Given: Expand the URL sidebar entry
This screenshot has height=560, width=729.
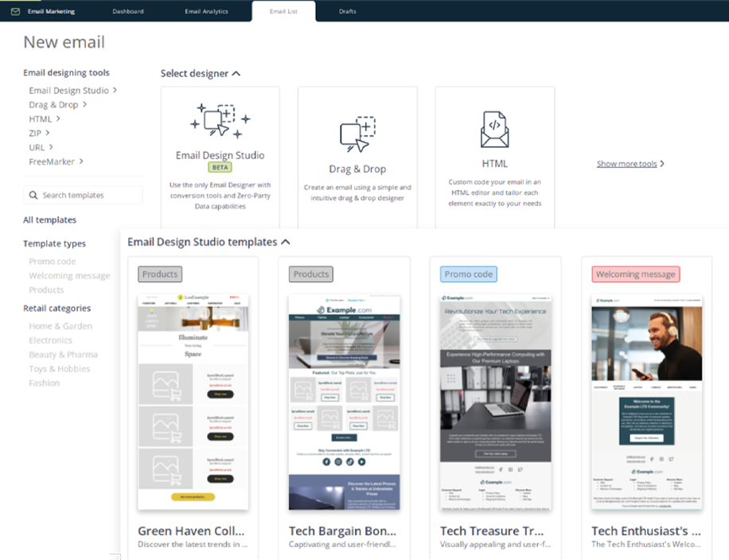Looking at the screenshot, I should click(x=41, y=147).
